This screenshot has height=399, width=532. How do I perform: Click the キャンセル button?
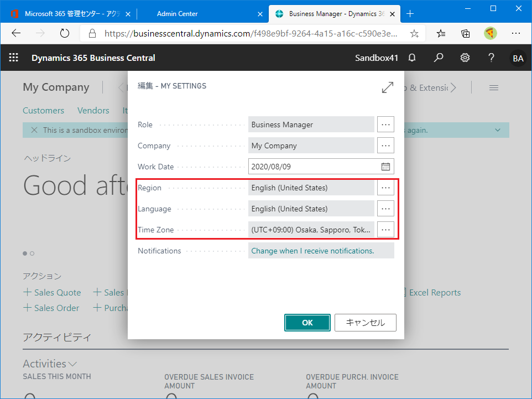click(x=366, y=323)
